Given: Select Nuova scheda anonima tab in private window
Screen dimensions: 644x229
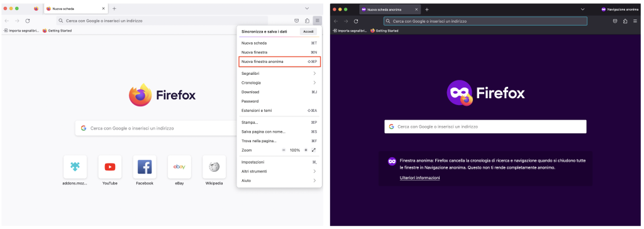Looking at the screenshot, I should point(390,9).
